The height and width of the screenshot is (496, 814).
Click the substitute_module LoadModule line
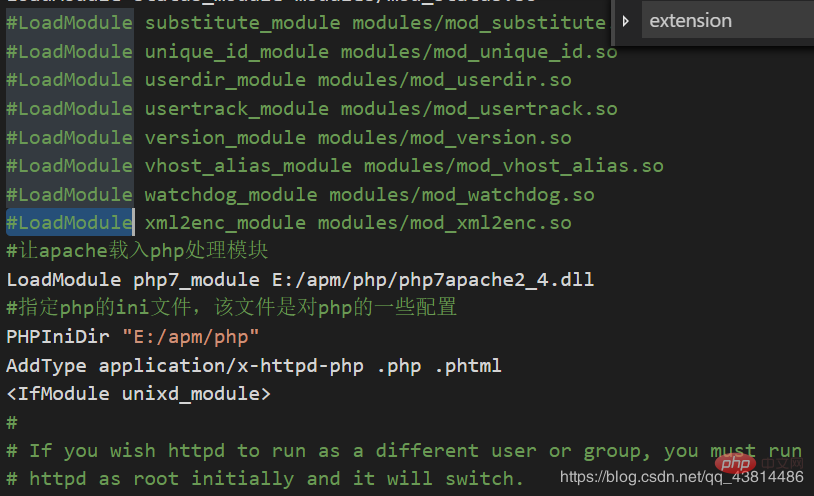click(x=306, y=23)
